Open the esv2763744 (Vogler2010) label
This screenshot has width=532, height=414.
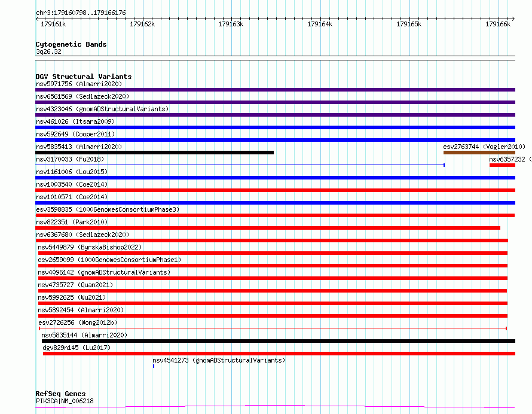coord(484,147)
